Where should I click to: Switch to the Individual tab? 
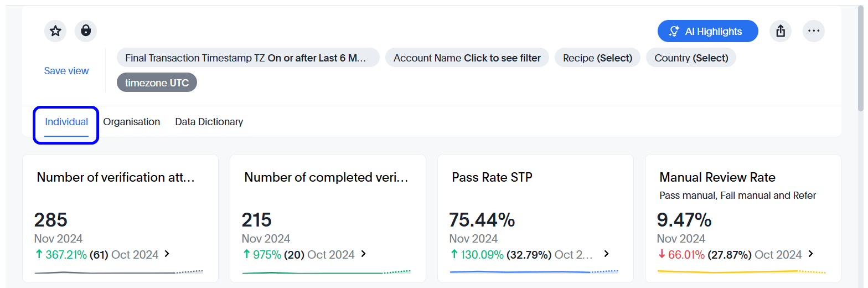pyautogui.click(x=66, y=122)
